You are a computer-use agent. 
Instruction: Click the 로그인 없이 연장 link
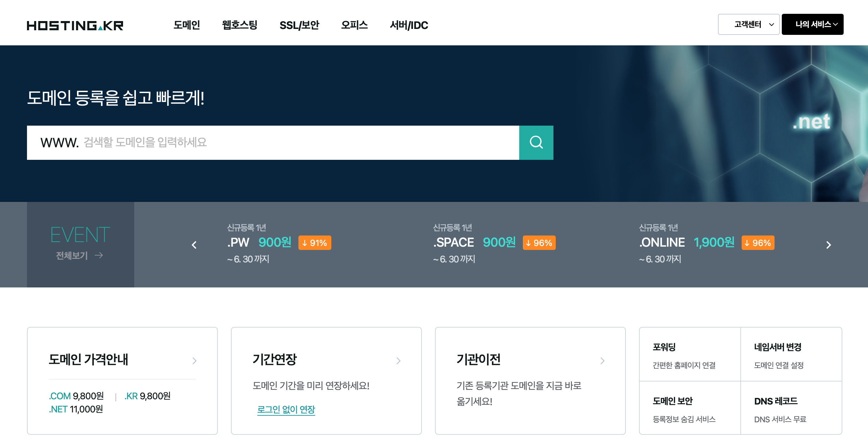286,409
